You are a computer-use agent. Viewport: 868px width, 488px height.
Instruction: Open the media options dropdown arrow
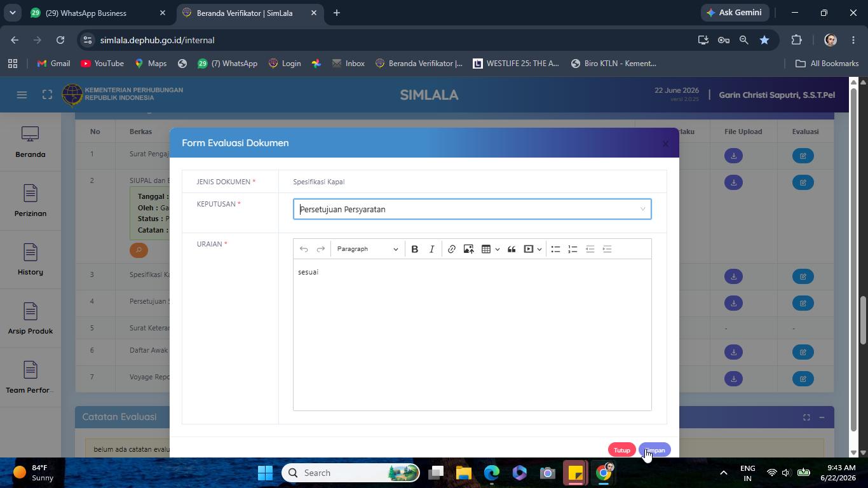point(539,249)
